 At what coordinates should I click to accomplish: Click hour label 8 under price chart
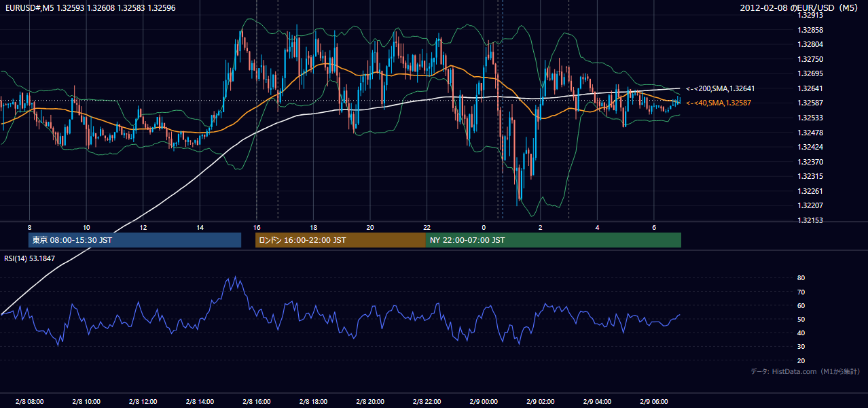(29, 226)
